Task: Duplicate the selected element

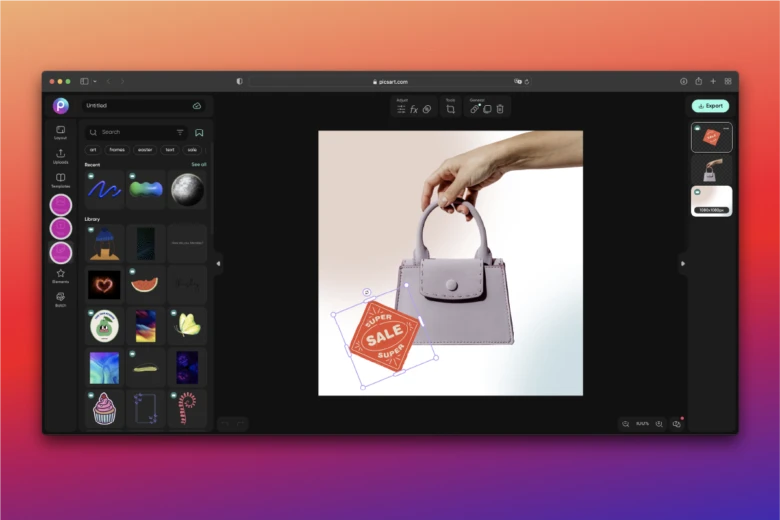Action: coord(488,109)
